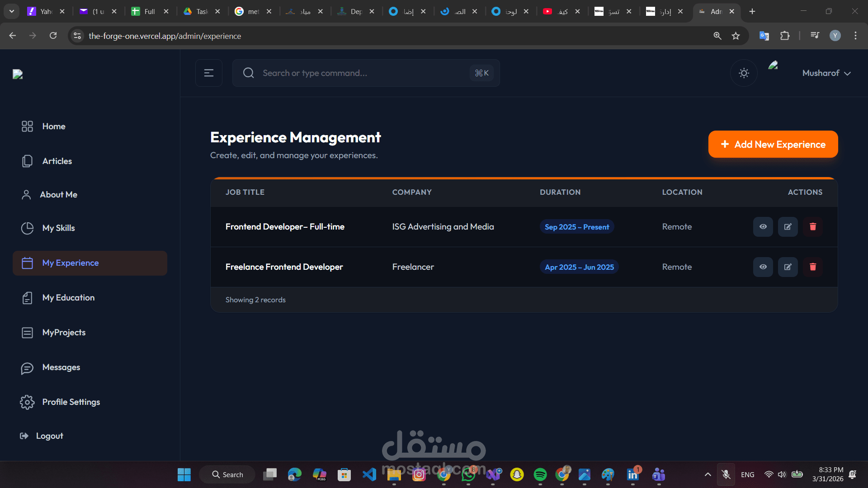Viewport: 868px width, 488px height.
Task: Open Chrome tab search chevron
Action: (x=12, y=11)
